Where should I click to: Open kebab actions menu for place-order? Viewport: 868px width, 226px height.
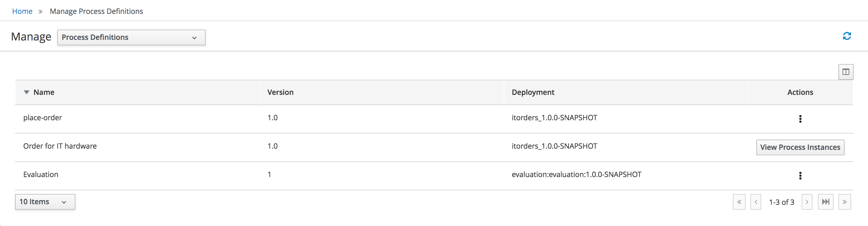[x=800, y=119]
